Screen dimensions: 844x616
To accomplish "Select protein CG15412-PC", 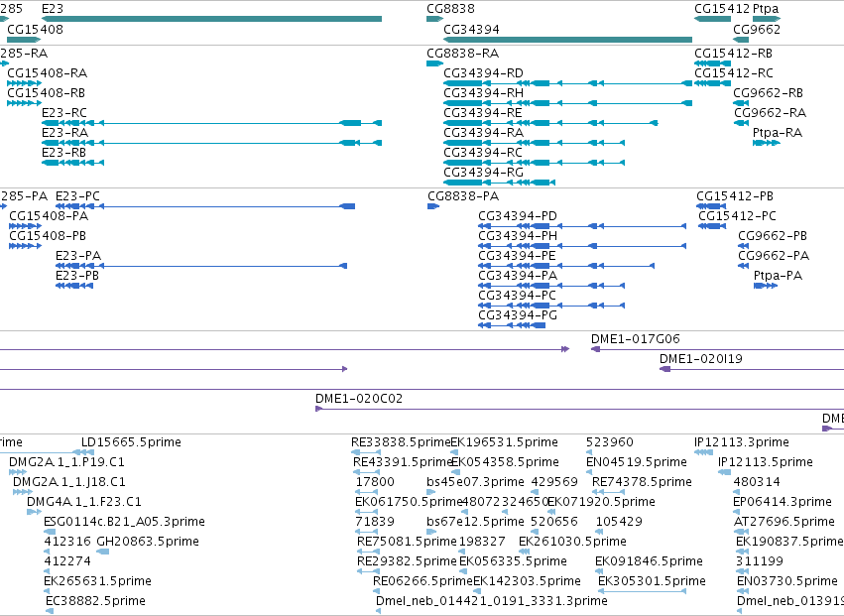I will tap(712, 226).
